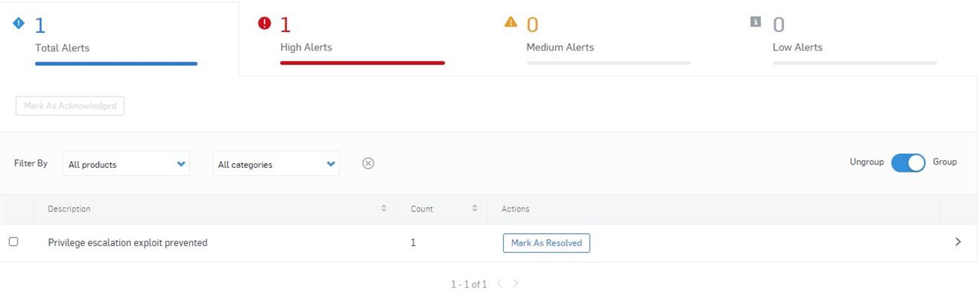Clear filters with the circled X icon
The height and width of the screenshot is (299, 980).
tap(368, 163)
